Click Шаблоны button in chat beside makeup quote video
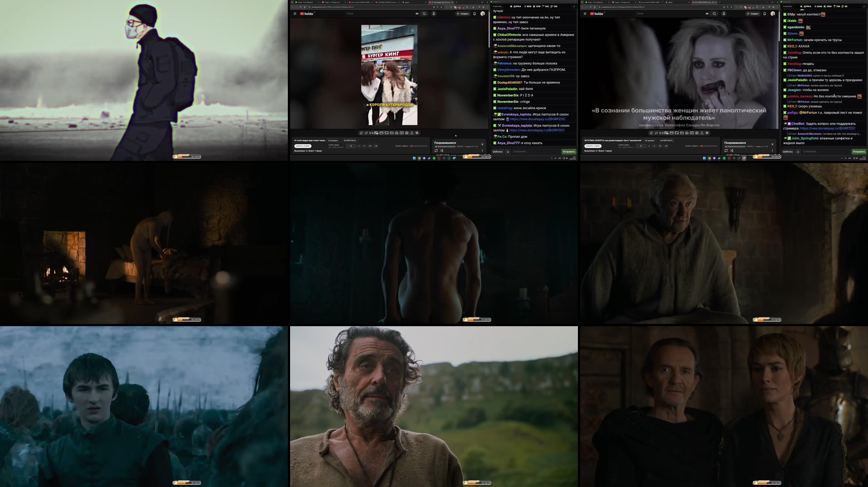868x487 pixels. (x=788, y=151)
